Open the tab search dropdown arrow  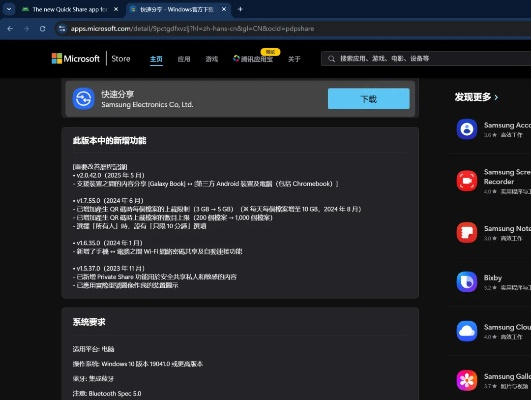point(9,9)
